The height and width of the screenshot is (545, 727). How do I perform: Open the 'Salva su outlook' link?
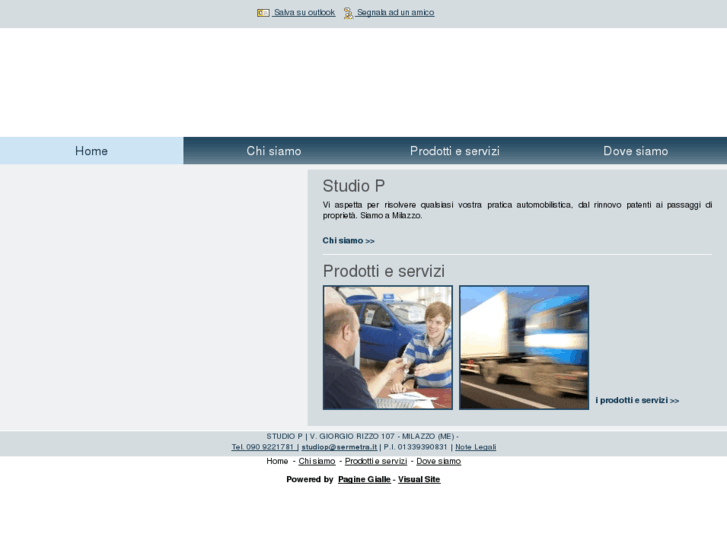[x=304, y=13]
